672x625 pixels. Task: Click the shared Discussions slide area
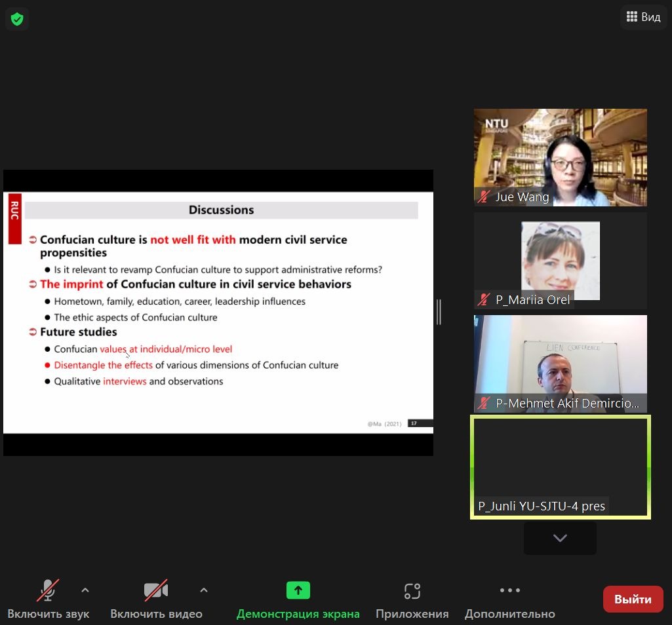218,312
